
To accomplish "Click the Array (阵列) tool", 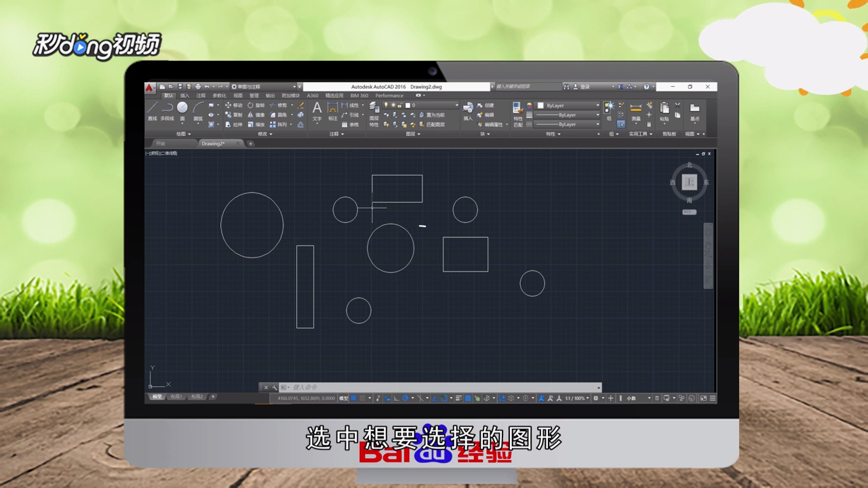I will pyautogui.click(x=278, y=124).
